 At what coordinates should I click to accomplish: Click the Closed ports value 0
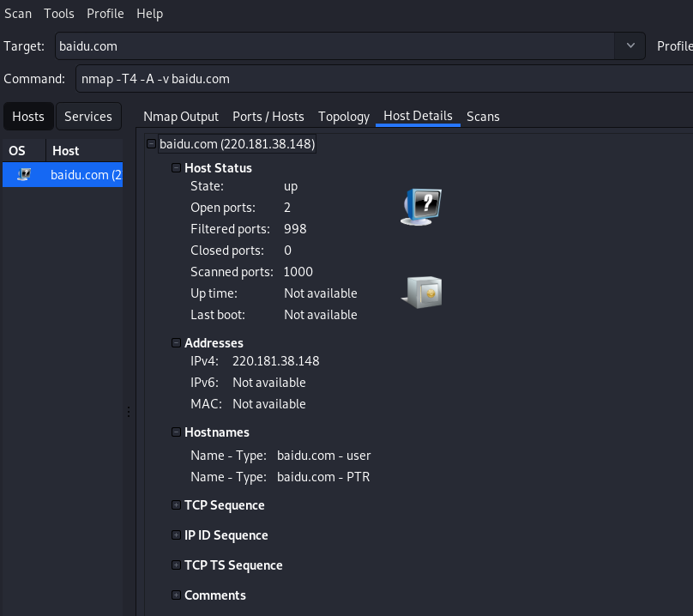tap(287, 251)
